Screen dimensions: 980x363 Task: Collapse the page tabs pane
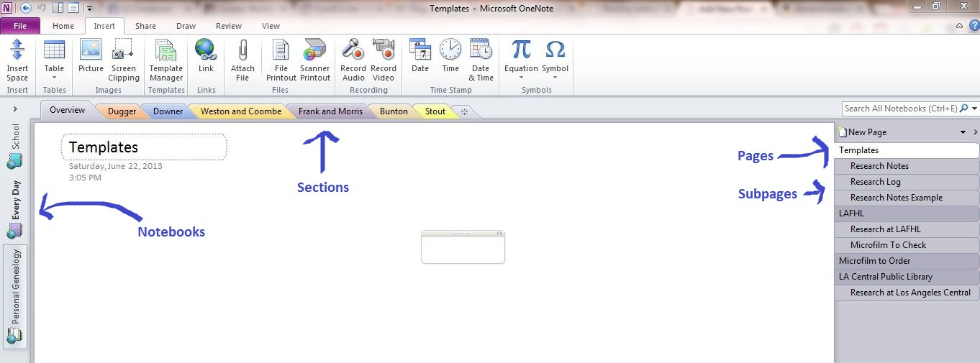pos(975,132)
